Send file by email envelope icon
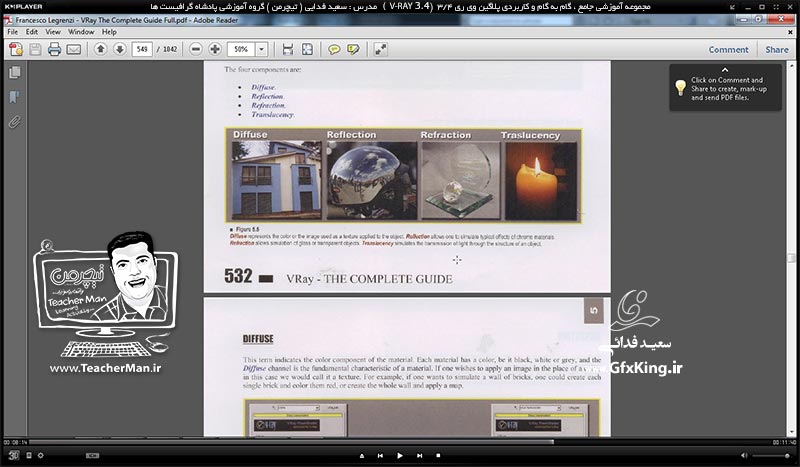The width and height of the screenshot is (800, 467). [x=74, y=50]
